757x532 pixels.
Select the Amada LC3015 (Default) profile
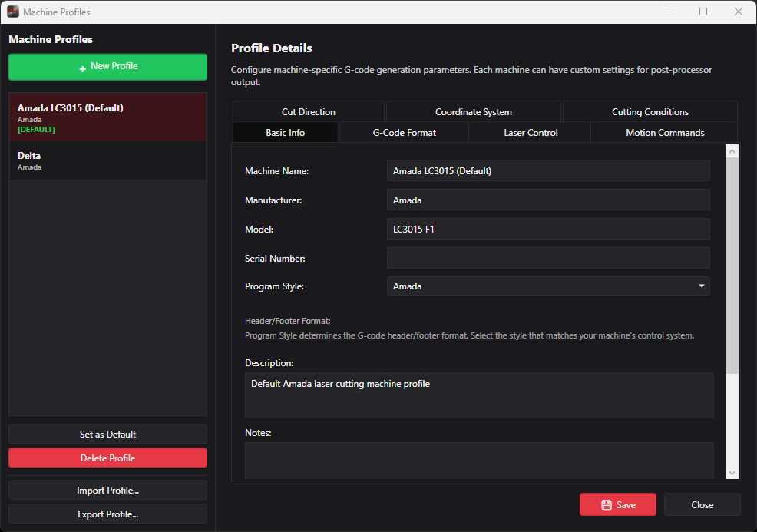[107, 117]
